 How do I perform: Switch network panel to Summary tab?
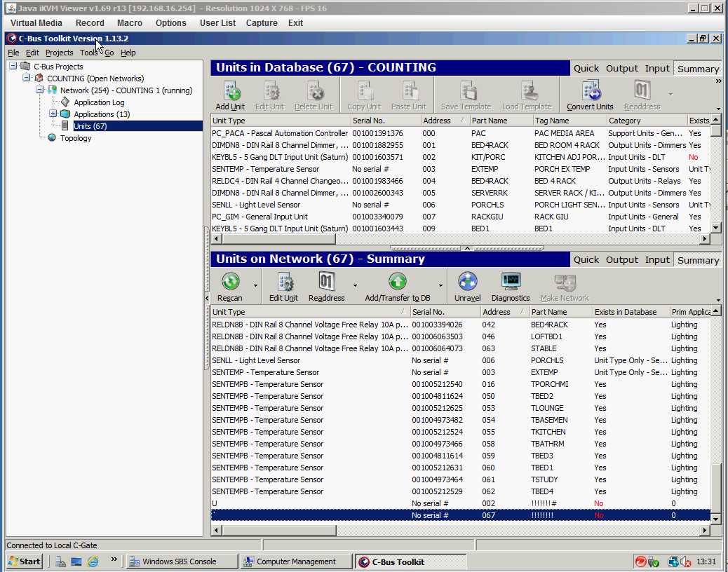pyautogui.click(x=698, y=260)
